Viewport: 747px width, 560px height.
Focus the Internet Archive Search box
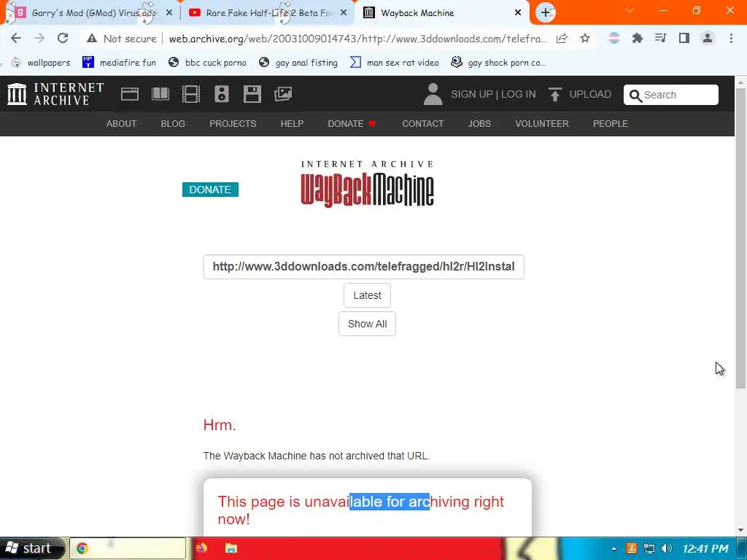(671, 95)
